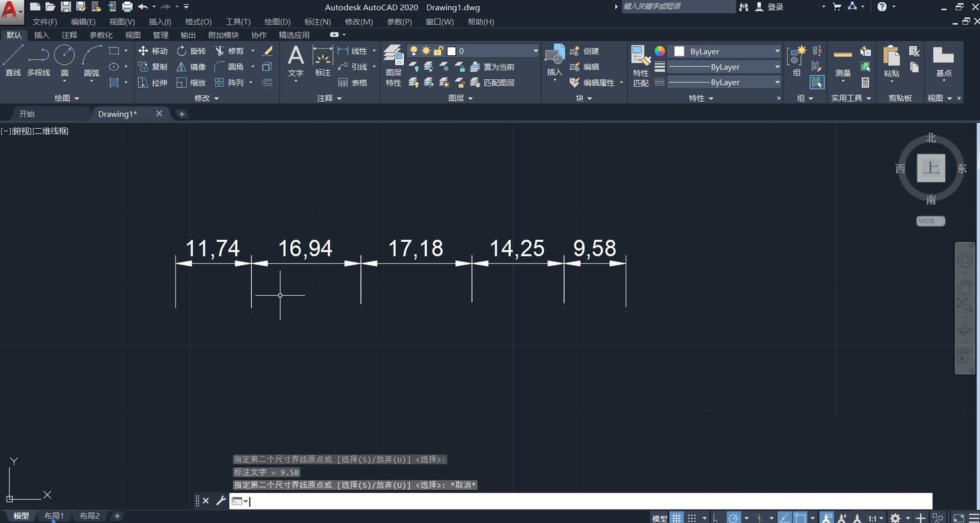Click the 登录 (Sign In) button
Viewport: 980px width, 523px height.
pos(769,7)
